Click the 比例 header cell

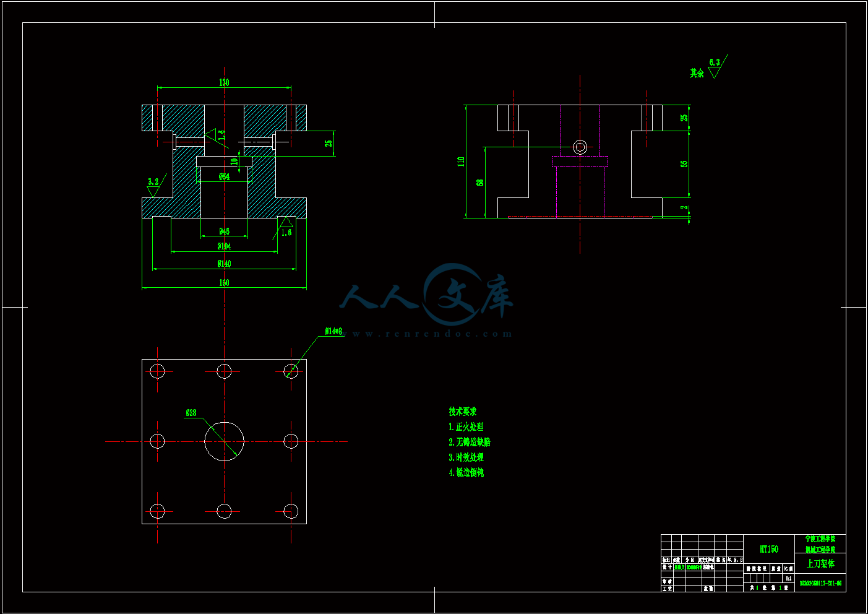788,569
